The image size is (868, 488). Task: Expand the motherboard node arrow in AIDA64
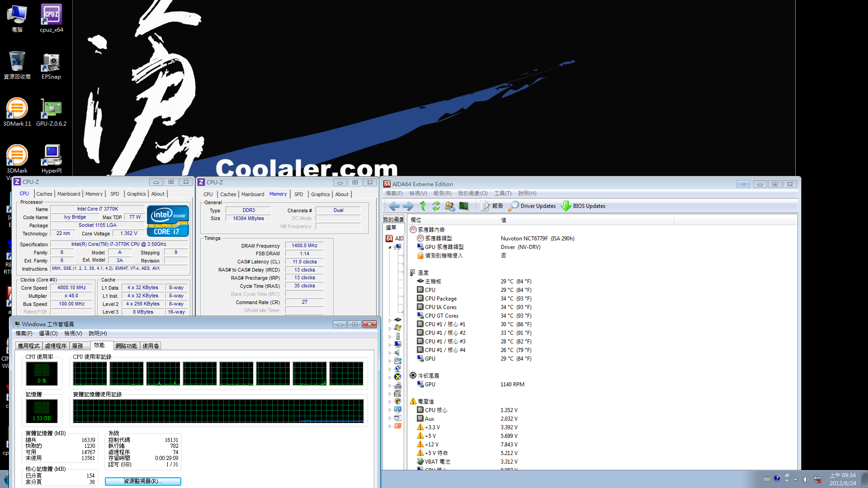tap(390, 320)
